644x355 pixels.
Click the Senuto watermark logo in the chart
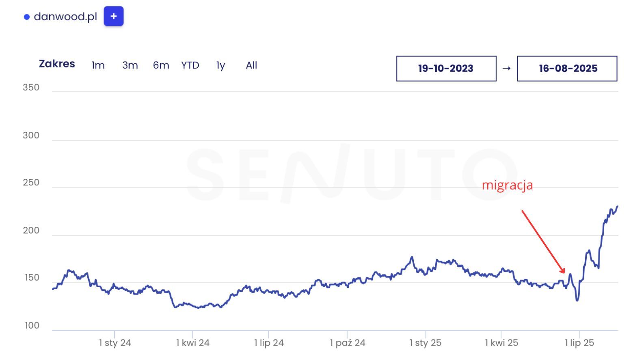pos(352,174)
